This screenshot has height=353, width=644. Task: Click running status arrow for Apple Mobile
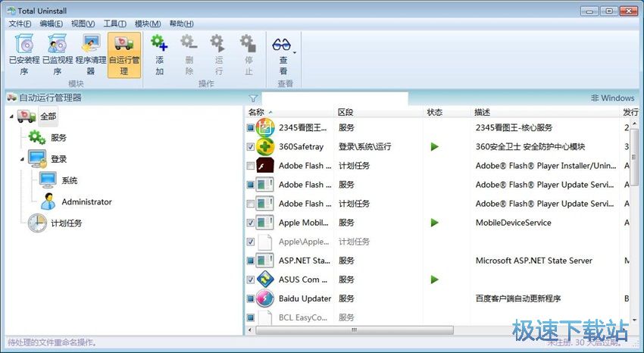pyautogui.click(x=435, y=223)
